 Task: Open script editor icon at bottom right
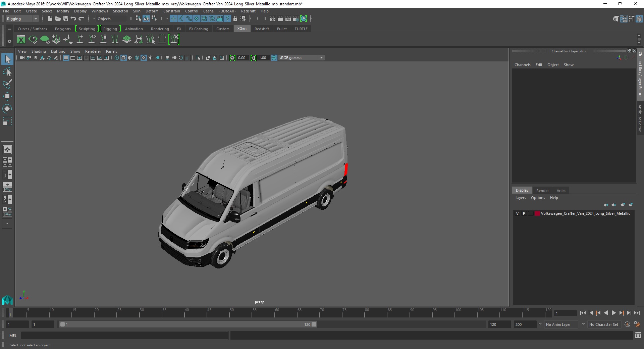638,335
